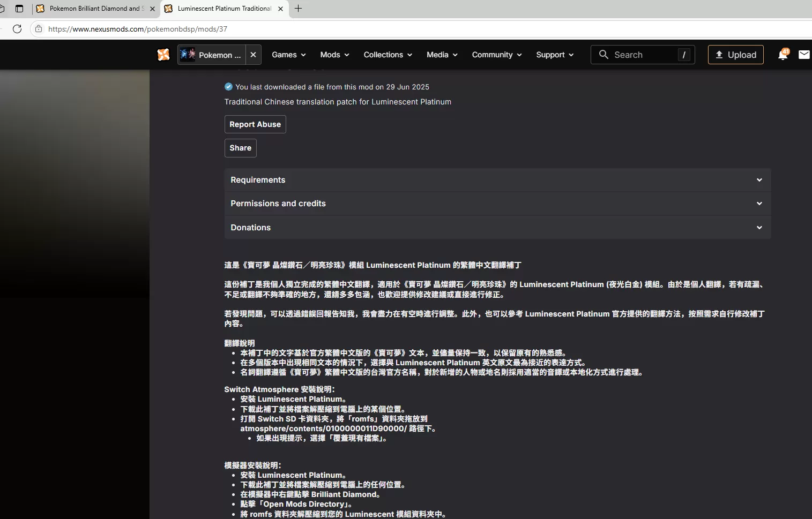Open the Support menu

(555, 55)
